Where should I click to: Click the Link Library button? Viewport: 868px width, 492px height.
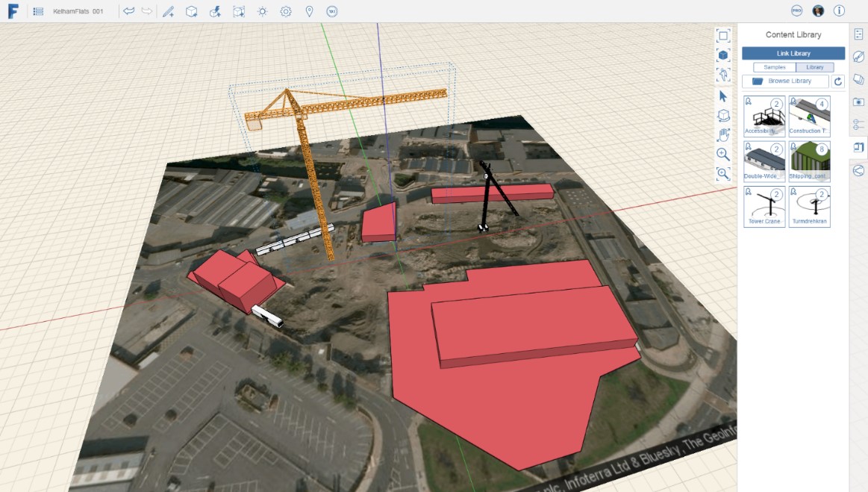tap(793, 53)
